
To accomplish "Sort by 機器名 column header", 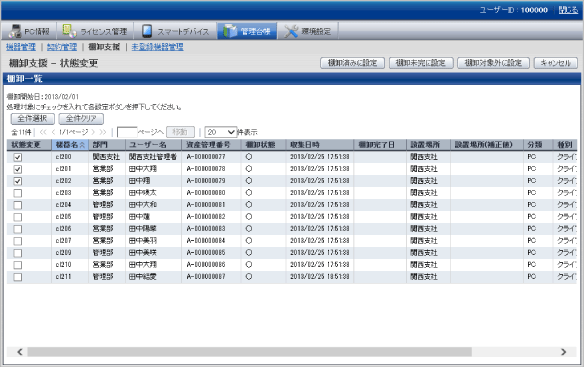I will coord(70,145).
